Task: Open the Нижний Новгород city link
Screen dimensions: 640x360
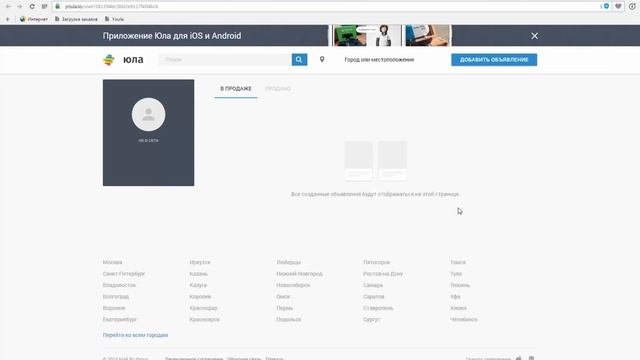Action: point(299,273)
